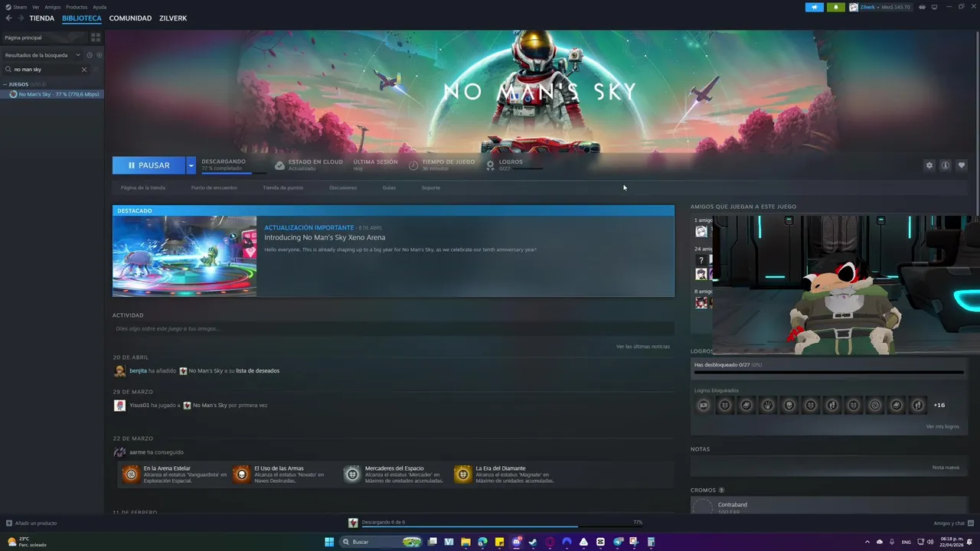The image size is (980, 551).
Task: Click the Logros ribbon icon
Action: [x=491, y=165]
